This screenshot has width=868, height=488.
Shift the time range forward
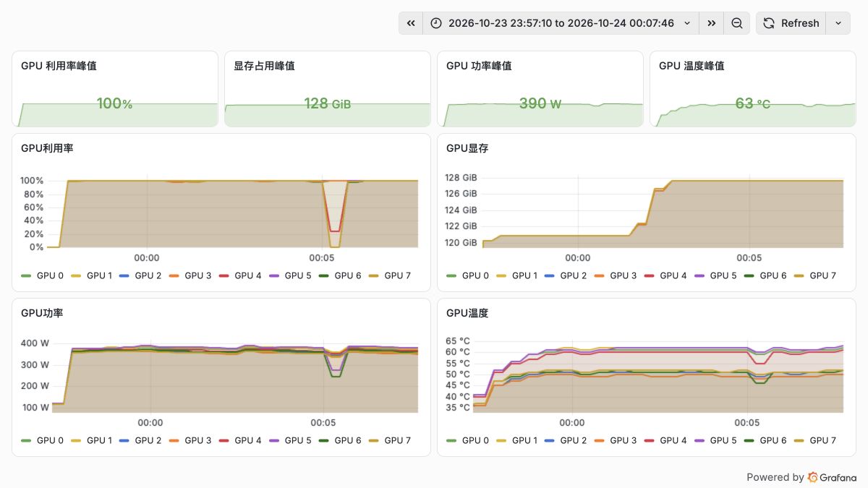pyautogui.click(x=712, y=23)
